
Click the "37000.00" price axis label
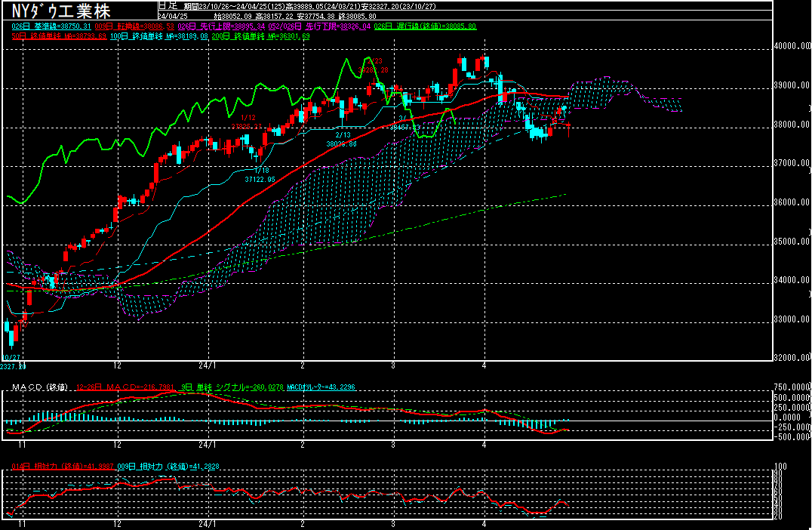(x=792, y=163)
